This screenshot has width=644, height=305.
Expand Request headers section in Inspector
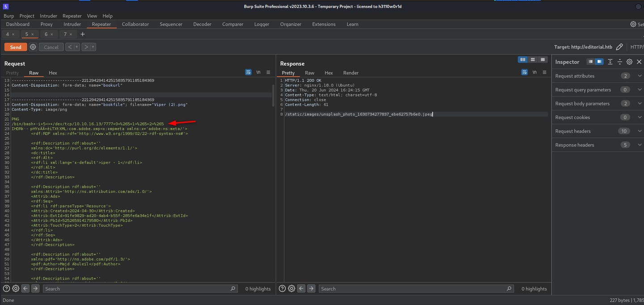pos(640,131)
